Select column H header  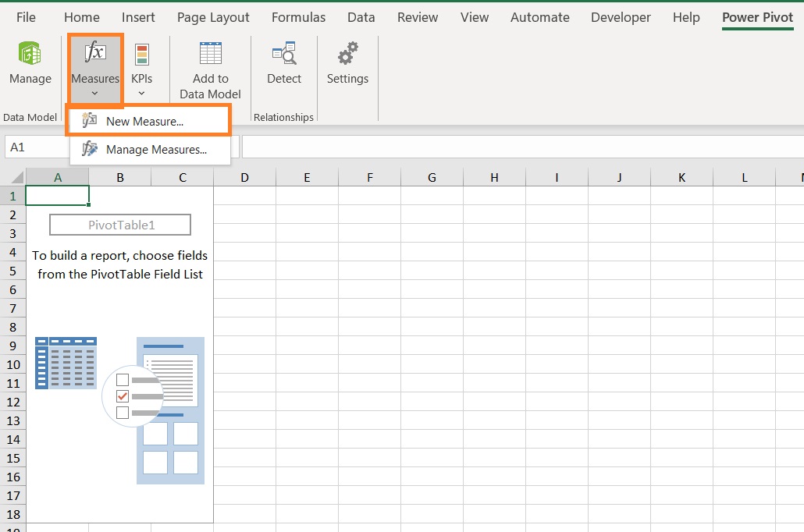coord(494,177)
